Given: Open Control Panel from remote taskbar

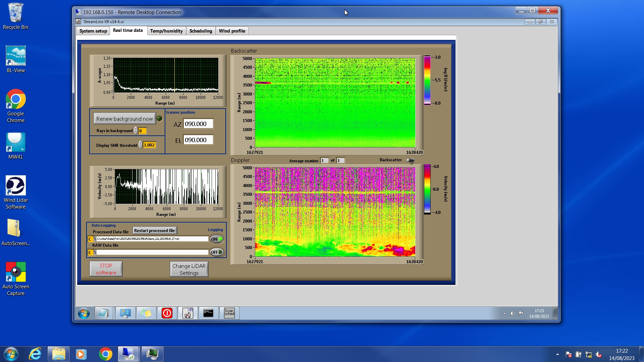Looking at the screenshot, I should [125, 313].
